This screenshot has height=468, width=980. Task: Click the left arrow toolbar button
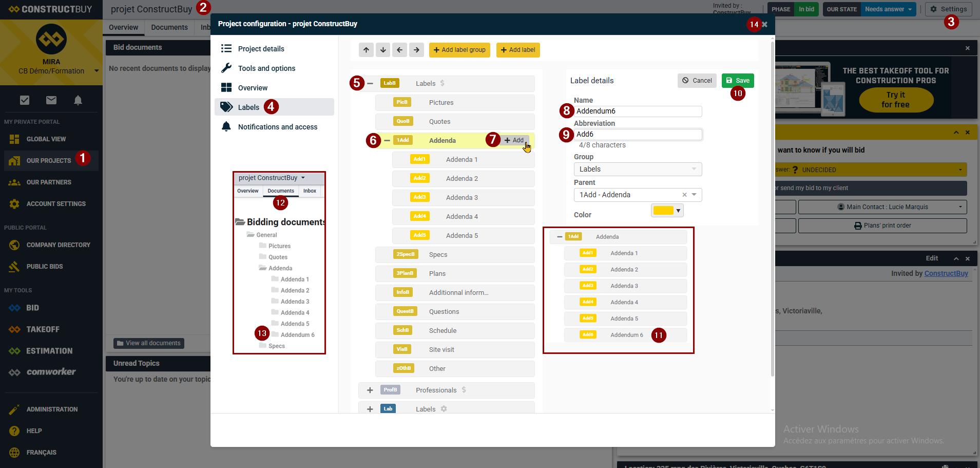tap(400, 50)
